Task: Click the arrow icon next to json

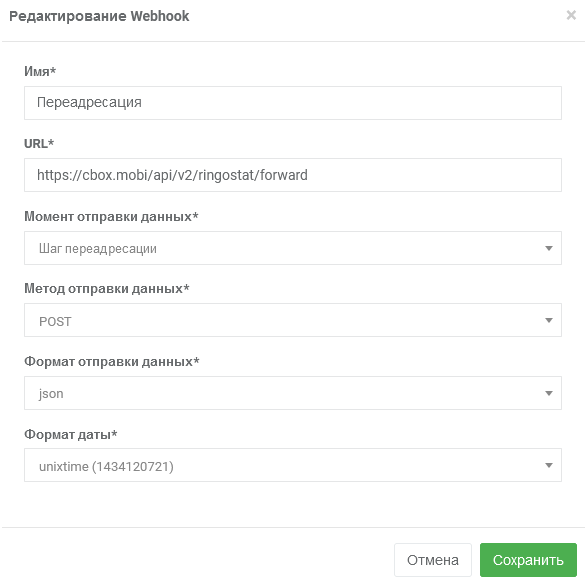Action: [549, 393]
